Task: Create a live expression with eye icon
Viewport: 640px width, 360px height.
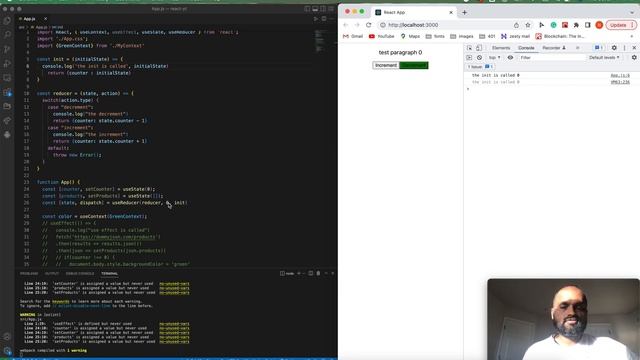Action: coord(510,58)
